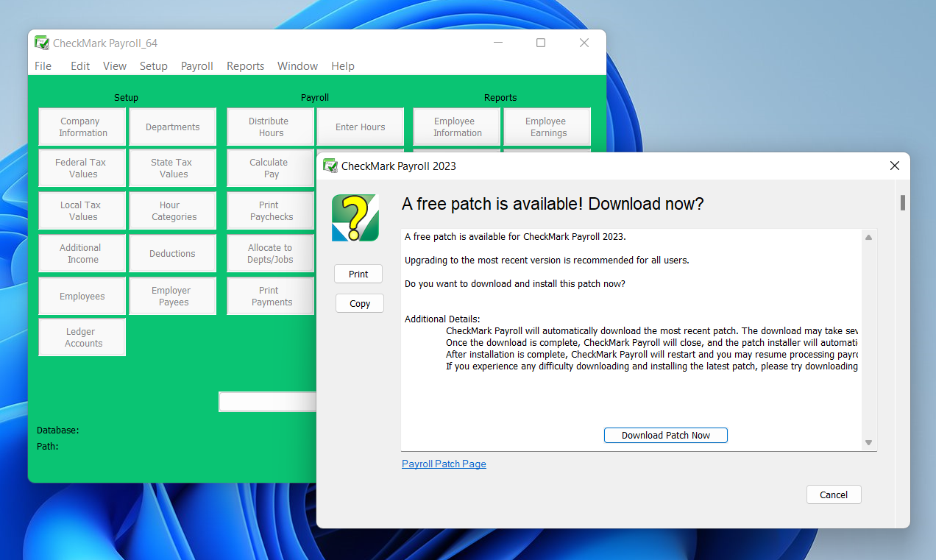Image resolution: width=936 pixels, height=560 pixels.
Task: Open the Departments setup button
Action: coord(173,127)
